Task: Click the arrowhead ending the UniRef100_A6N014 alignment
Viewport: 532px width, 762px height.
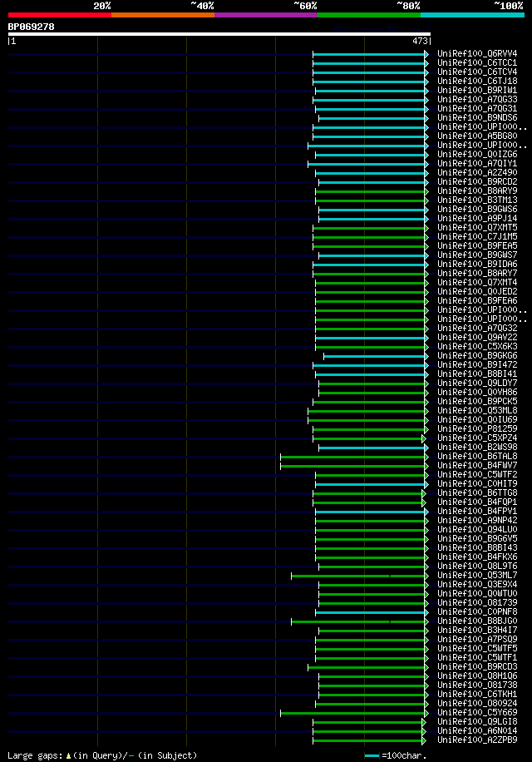Action: (x=424, y=731)
